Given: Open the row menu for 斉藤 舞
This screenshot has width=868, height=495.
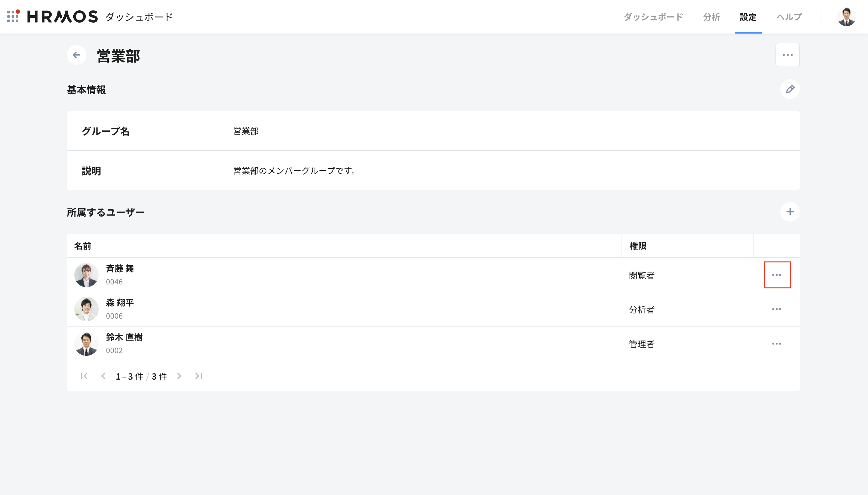Looking at the screenshot, I should 776,275.
